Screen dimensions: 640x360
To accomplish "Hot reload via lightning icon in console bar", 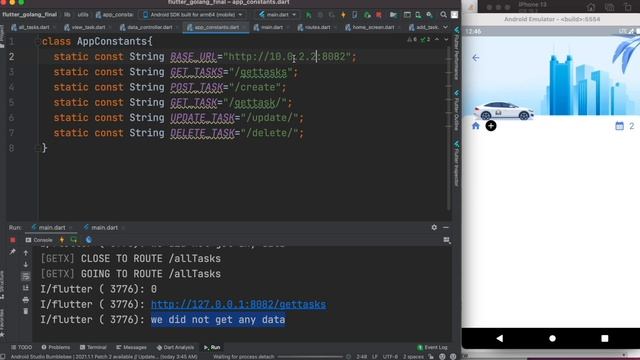I will click(x=62, y=240).
